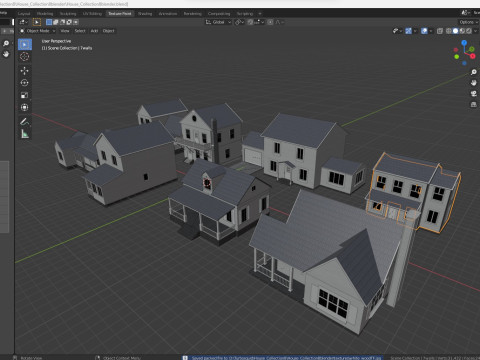Switch to the Compositing workspace tab
480x360 pixels.
[x=219, y=14]
